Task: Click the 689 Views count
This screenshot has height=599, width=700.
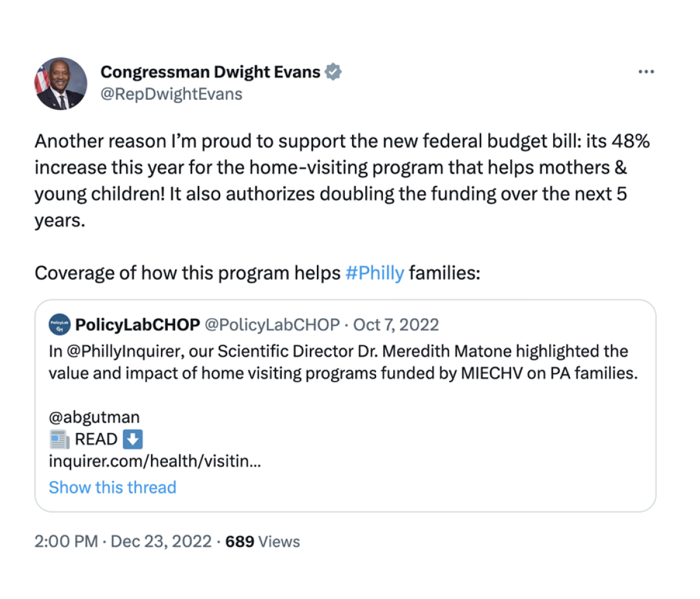Action: pos(262,542)
